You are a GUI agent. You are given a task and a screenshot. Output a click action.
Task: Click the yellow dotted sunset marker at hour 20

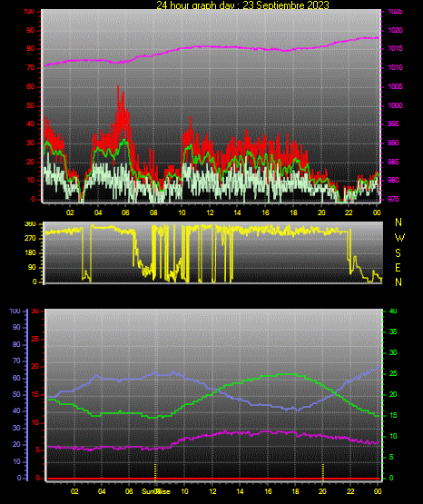323,471
